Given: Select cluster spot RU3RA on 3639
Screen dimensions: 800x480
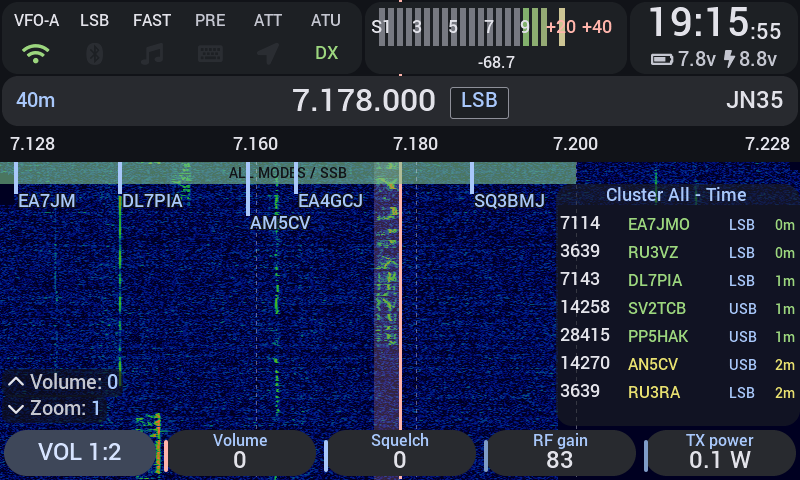Looking at the screenshot, I should pyautogui.click(x=678, y=392).
